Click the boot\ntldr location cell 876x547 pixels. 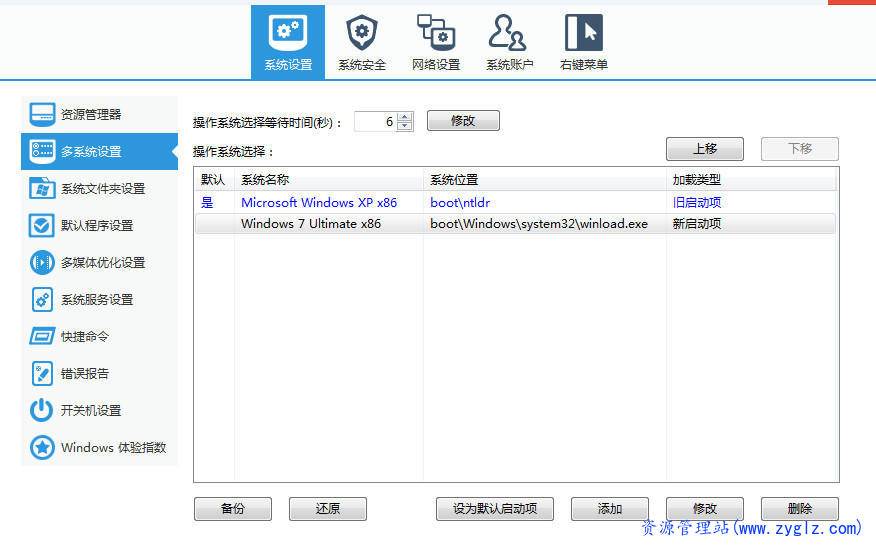[x=460, y=203]
